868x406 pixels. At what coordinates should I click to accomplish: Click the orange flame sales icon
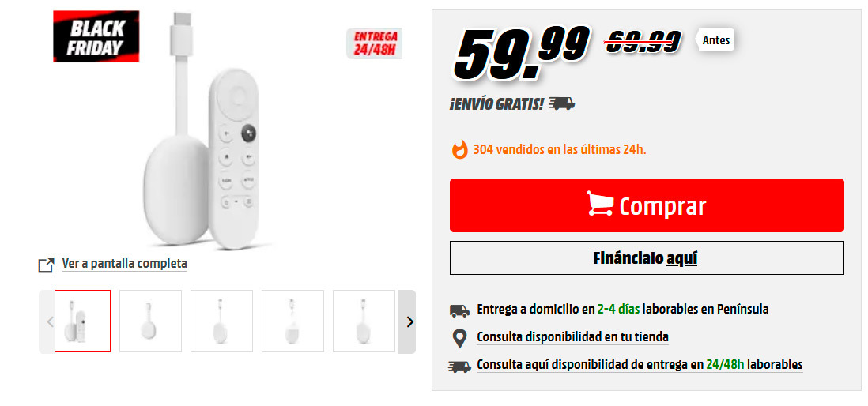459,149
